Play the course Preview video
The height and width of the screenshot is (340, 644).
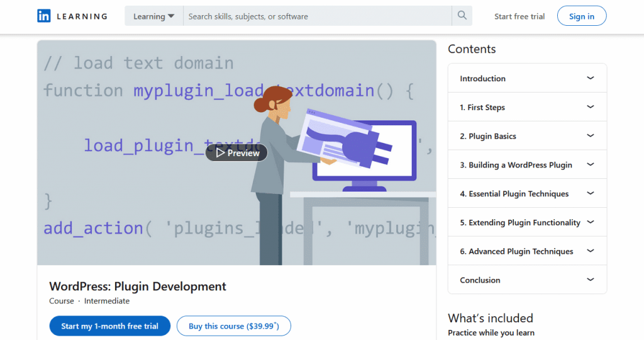tap(236, 152)
